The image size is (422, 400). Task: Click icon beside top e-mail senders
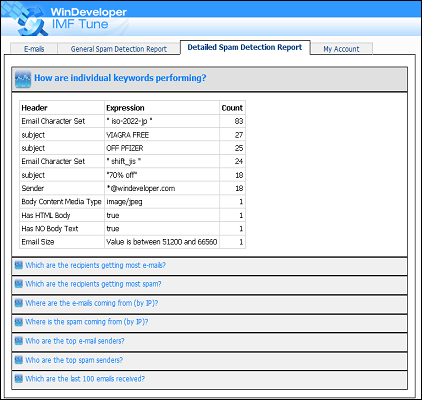coord(19,341)
